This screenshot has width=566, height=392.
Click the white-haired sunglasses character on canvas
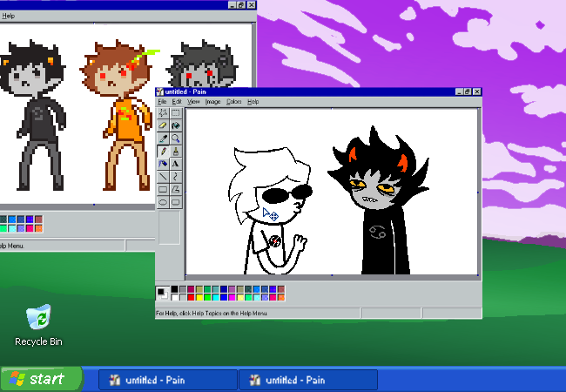[271, 211]
